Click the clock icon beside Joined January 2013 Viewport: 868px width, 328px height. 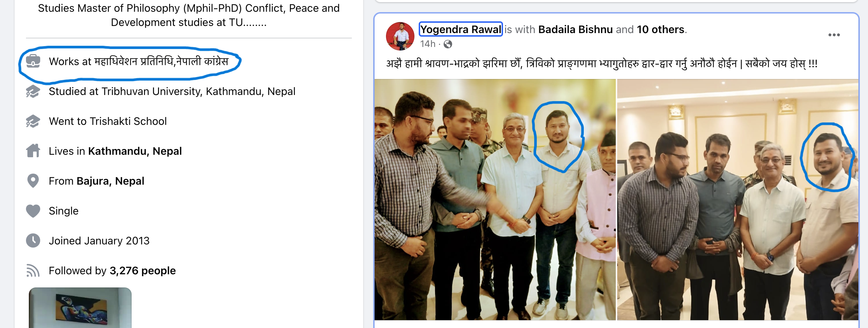[x=33, y=241]
